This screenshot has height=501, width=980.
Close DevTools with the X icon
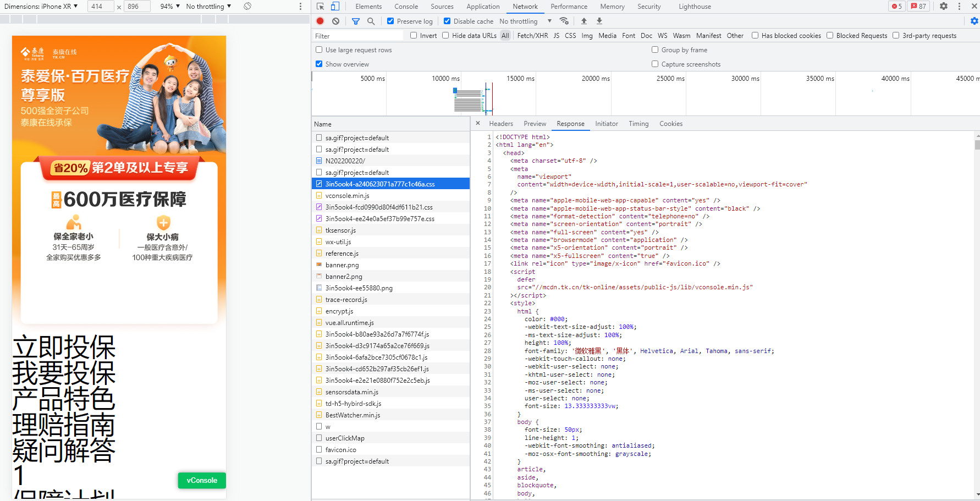[975, 7]
